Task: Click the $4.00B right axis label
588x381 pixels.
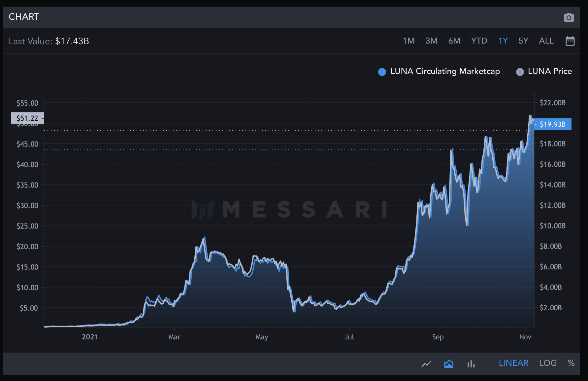Action: tap(551, 287)
